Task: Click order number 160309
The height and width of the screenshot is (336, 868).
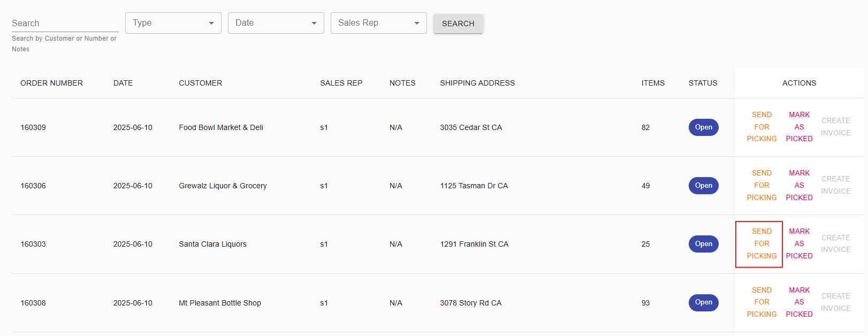Action: [x=33, y=127]
